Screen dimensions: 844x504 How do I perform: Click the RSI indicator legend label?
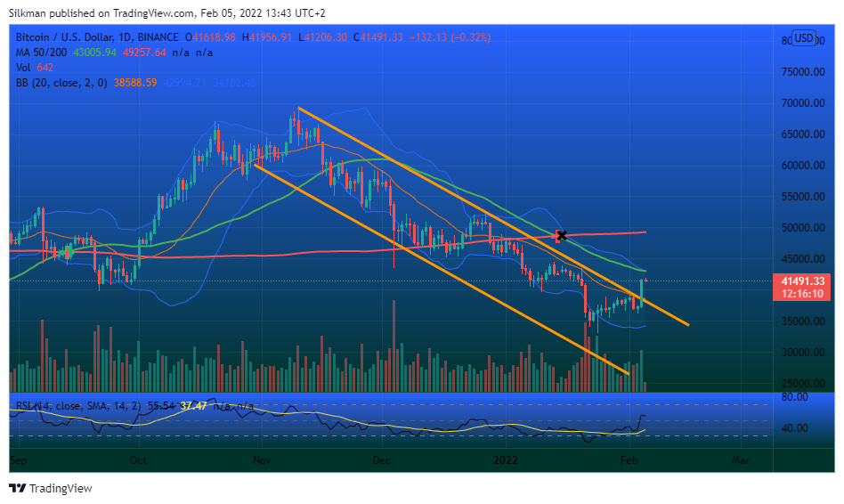[77, 406]
